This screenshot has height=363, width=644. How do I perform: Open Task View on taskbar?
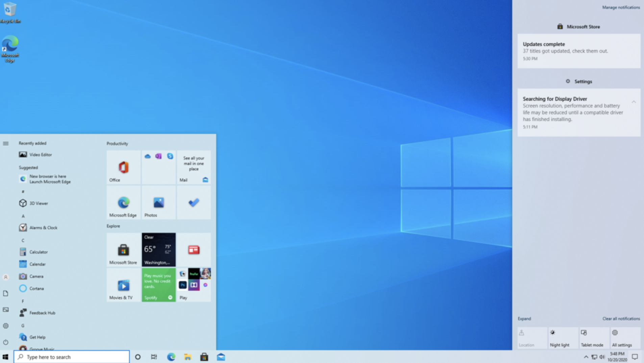click(x=154, y=357)
